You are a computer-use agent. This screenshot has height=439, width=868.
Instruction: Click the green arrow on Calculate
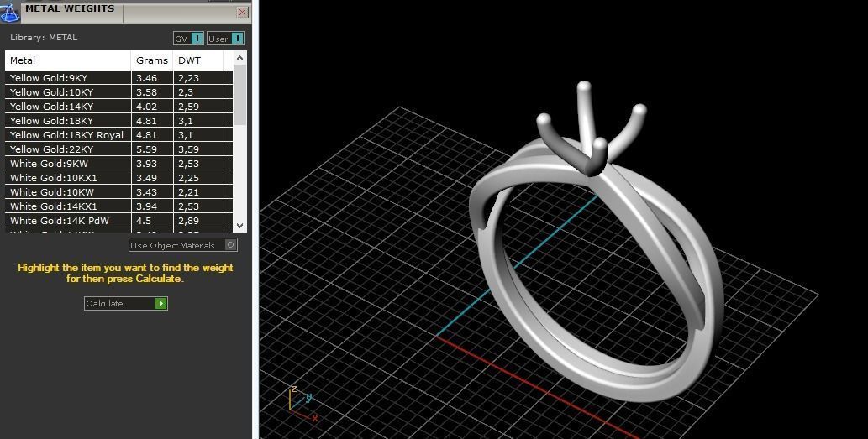click(160, 303)
